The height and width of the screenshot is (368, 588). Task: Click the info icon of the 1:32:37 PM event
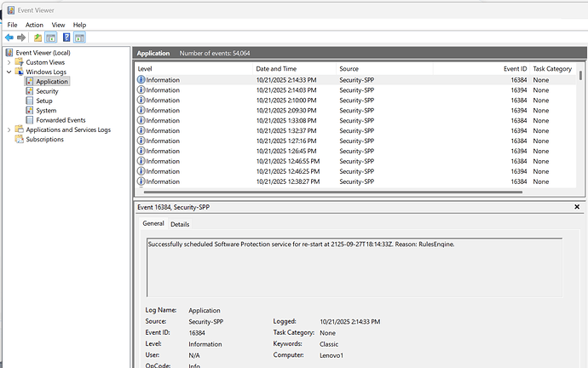pyautogui.click(x=141, y=130)
